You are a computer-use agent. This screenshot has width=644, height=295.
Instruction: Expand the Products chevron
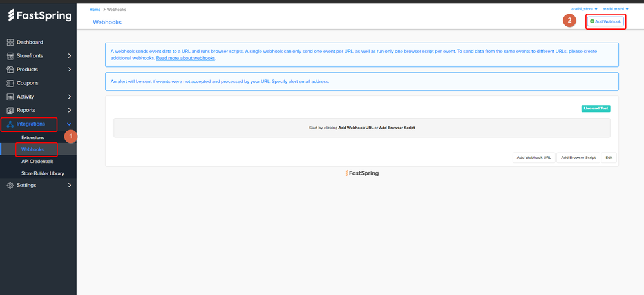point(69,70)
